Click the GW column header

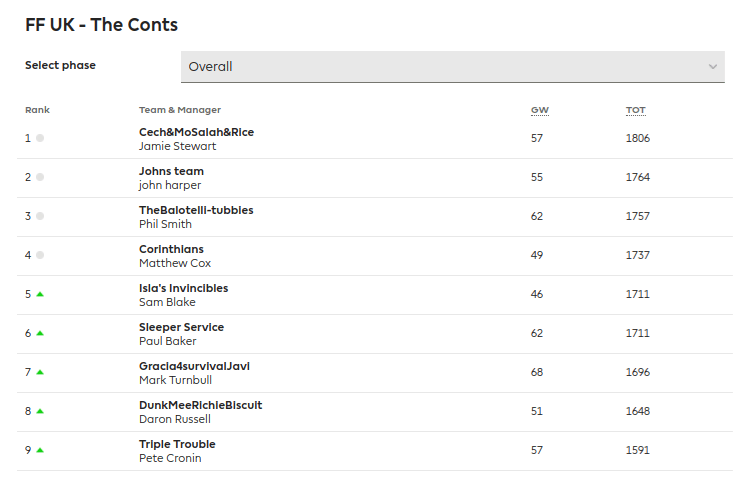[537, 110]
